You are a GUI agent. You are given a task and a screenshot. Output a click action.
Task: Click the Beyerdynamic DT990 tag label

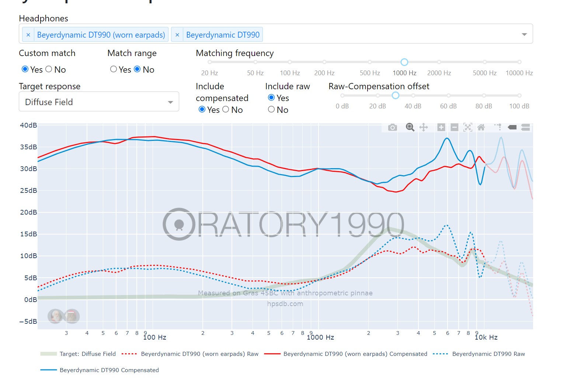[223, 35]
